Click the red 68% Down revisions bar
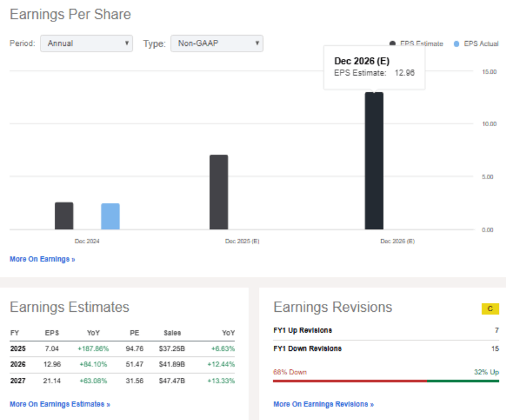Screen dimensions: 506x420 [x=349, y=381]
